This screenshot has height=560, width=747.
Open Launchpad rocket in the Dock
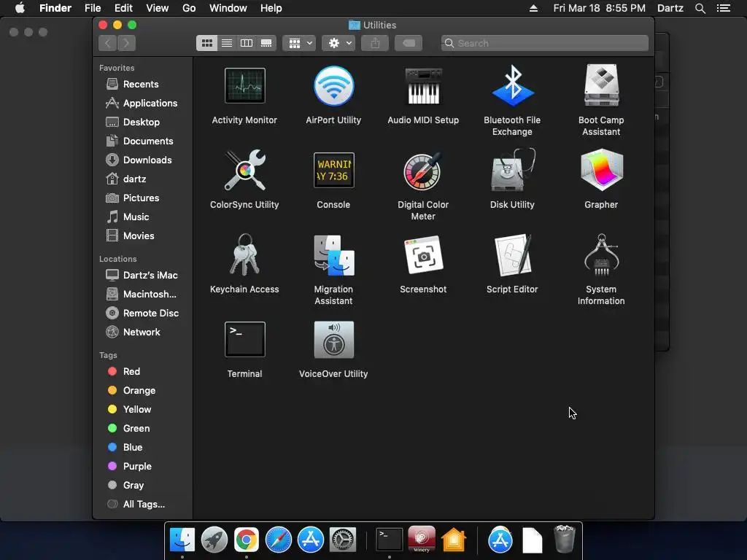214,540
